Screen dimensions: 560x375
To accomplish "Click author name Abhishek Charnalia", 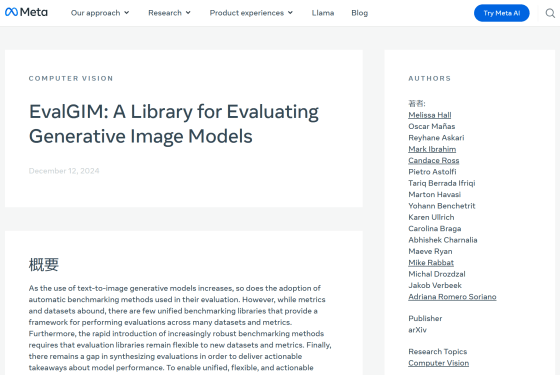I will click(x=443, y=240).
